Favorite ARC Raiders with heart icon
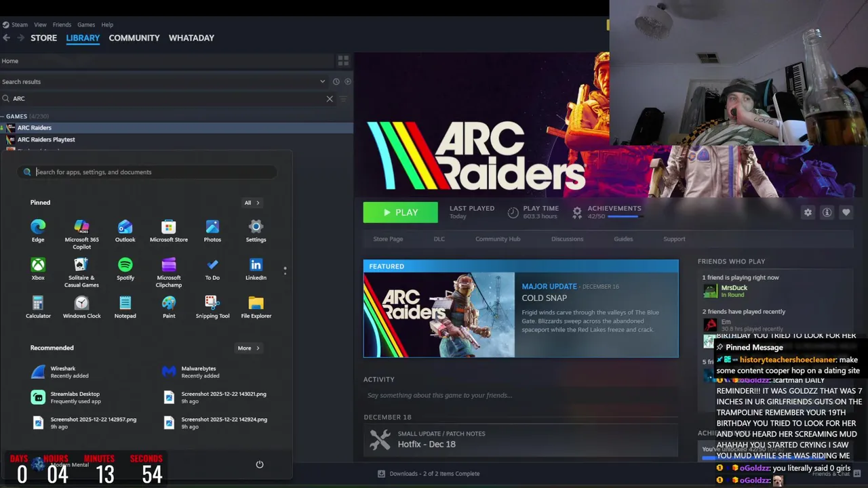 tap(846, 212)
